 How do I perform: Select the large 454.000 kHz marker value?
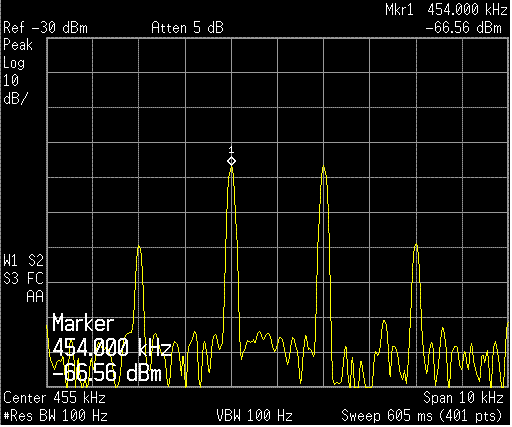tap(112, 348)
